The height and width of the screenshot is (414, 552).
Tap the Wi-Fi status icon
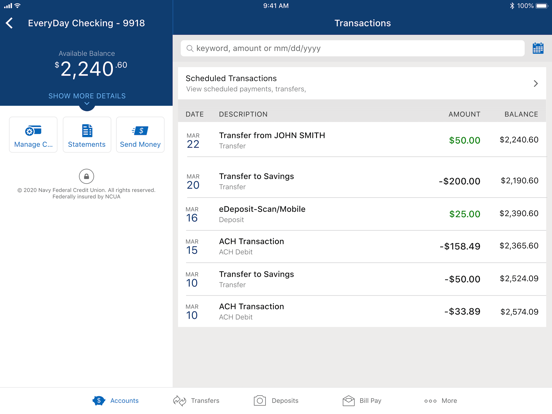17,6
